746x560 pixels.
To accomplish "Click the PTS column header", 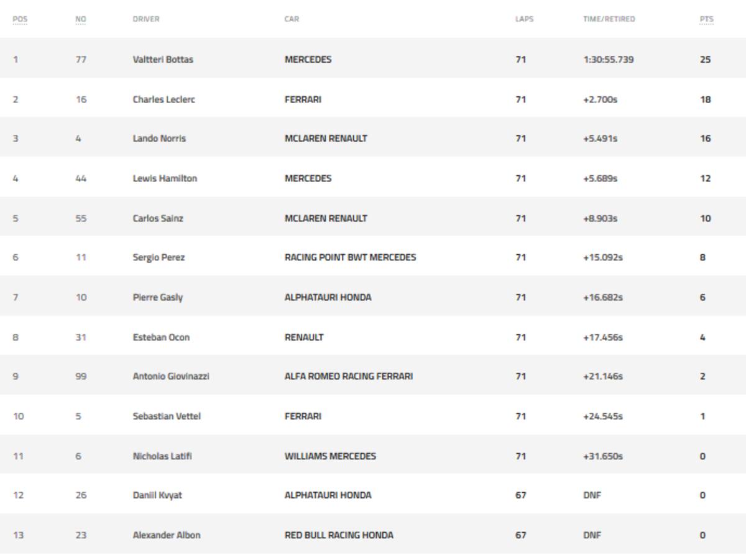I will (x=706, y=19).
